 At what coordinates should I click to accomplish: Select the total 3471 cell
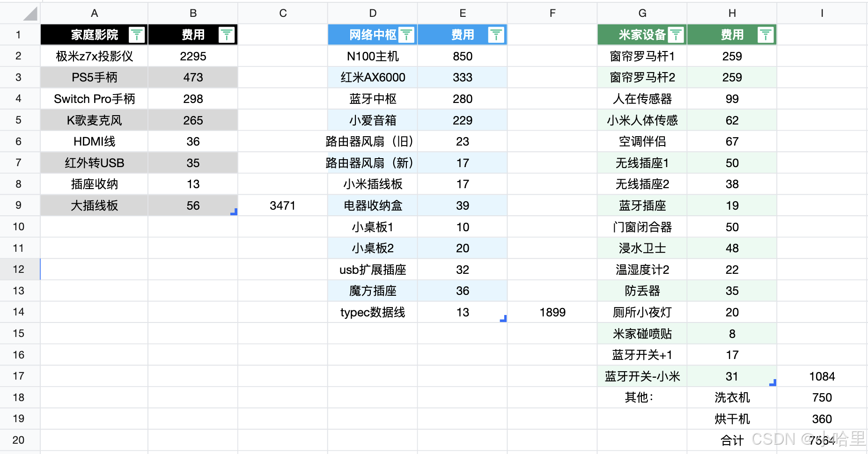[x=283, y=205]
